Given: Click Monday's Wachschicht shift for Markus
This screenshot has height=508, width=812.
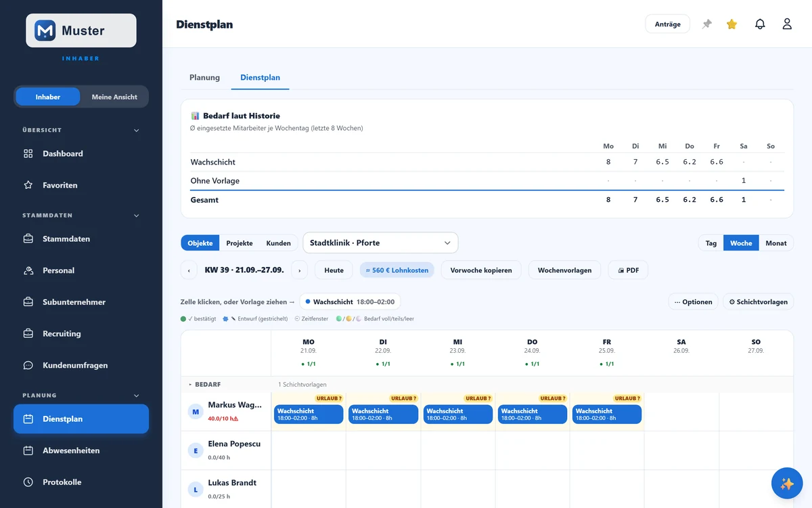Looking at the screenshot, I should click(x=309, y=415).
